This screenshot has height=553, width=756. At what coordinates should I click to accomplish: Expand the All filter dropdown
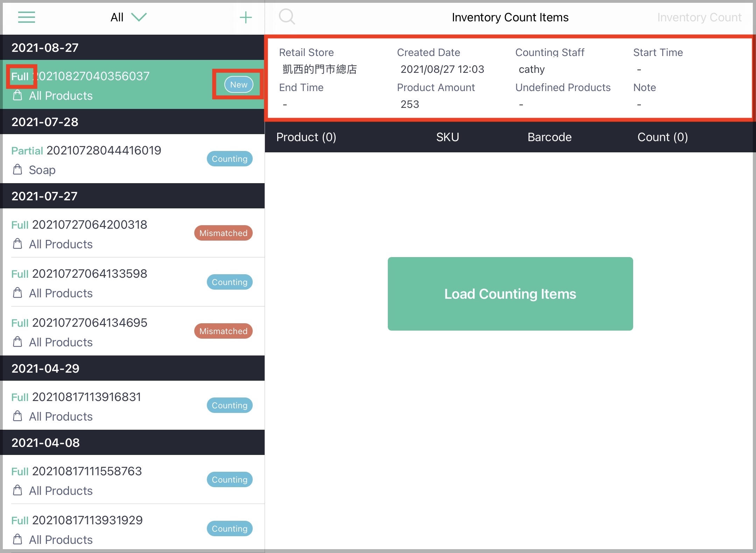128,17
